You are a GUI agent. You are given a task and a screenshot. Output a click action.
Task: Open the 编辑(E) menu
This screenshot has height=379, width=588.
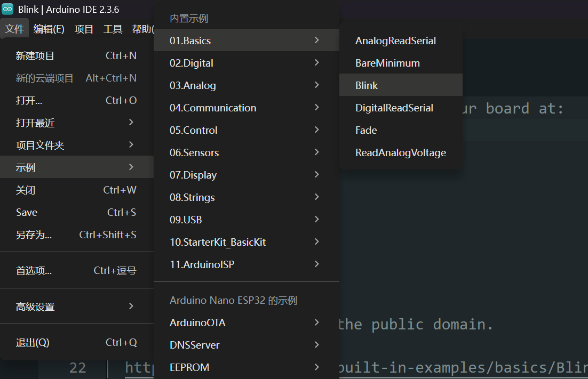[x=49, y=29]
